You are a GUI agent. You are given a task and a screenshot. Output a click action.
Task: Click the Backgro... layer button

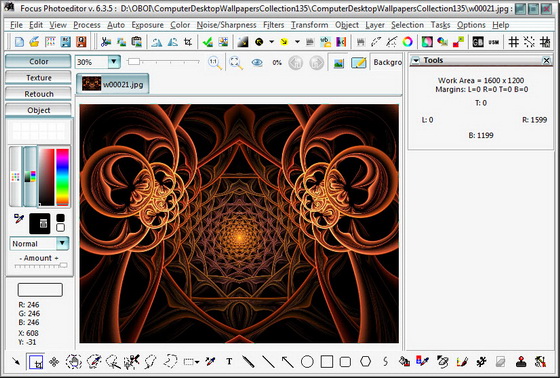click(x=387, y=63)
